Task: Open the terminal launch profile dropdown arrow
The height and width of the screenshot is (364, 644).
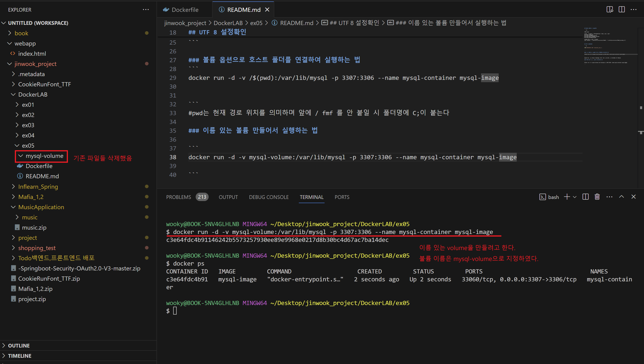Action: point(575,197)
